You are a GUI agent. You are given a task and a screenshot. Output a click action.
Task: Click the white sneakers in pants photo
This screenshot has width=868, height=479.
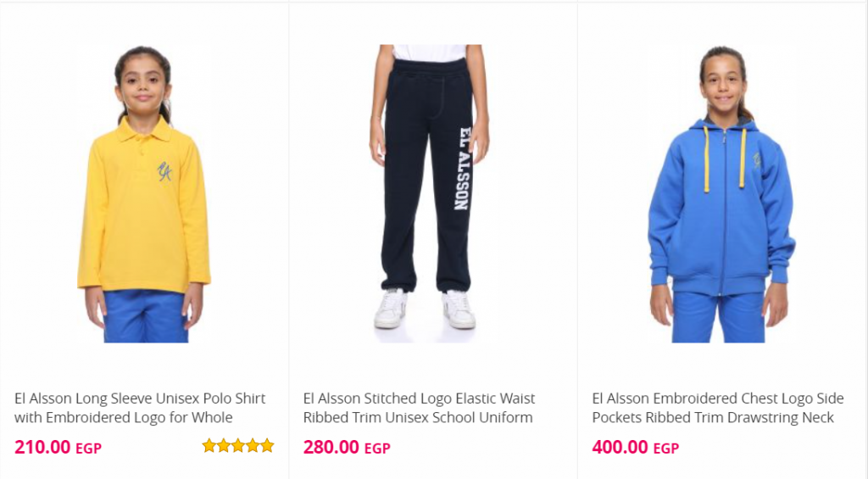426,309
